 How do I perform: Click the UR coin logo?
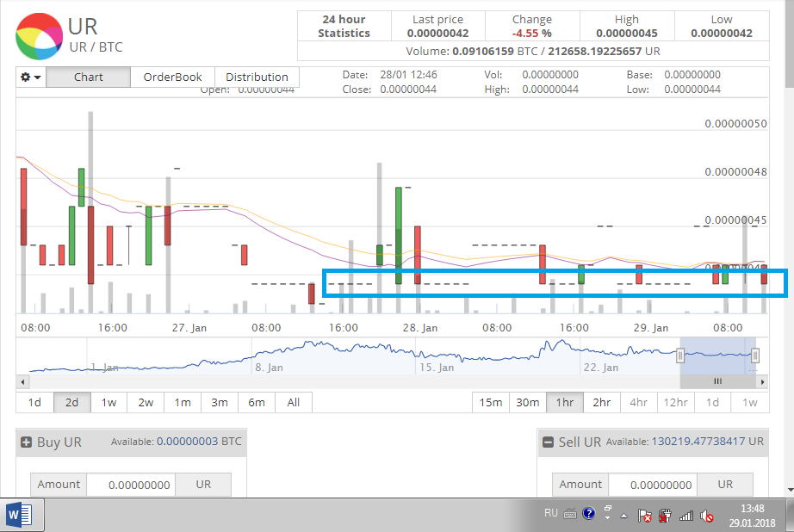click(39, 34)
